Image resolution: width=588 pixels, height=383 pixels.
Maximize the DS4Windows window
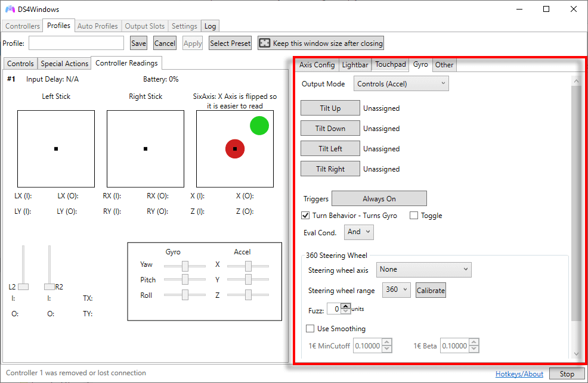tap(546, 9)
